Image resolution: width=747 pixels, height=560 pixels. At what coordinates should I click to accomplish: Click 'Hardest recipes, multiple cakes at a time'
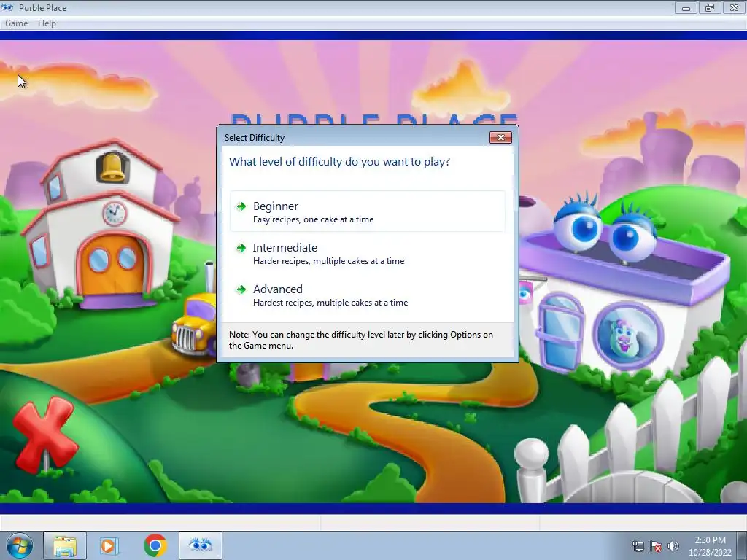coord(330,303)
